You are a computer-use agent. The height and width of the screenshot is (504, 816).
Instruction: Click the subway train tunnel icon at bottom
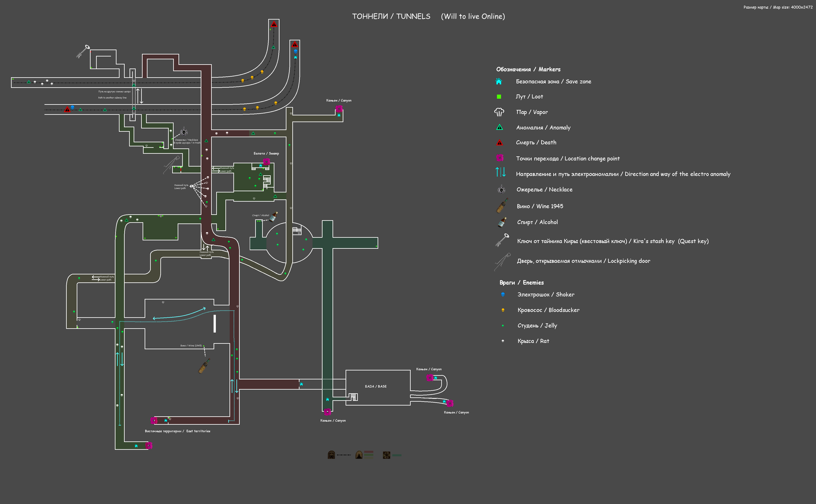(331, 455)
